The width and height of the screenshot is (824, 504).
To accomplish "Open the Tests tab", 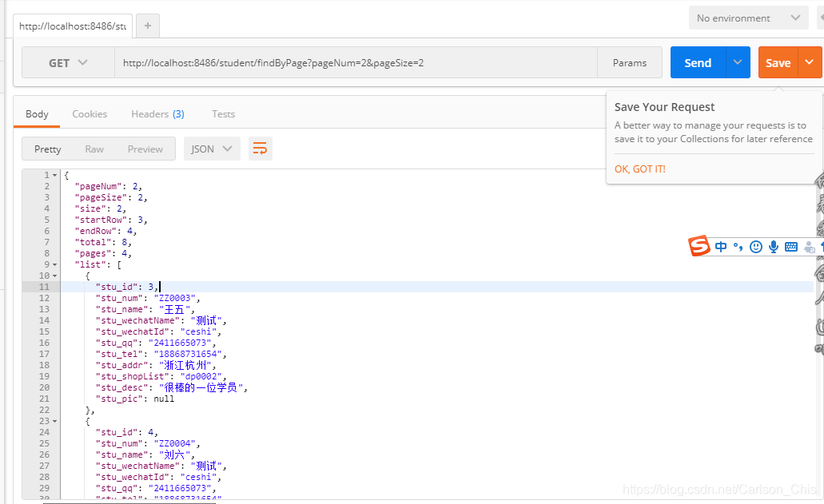I will 223,114.
